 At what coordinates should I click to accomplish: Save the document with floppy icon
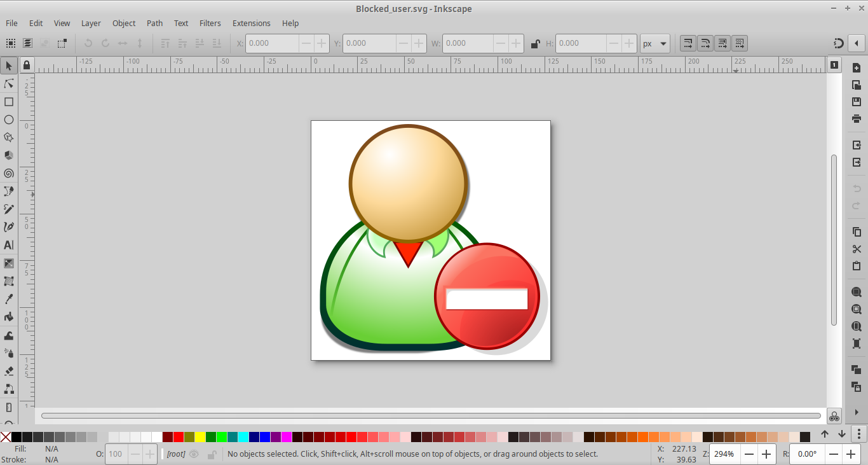pyautogui.click(x=857, y=102)
